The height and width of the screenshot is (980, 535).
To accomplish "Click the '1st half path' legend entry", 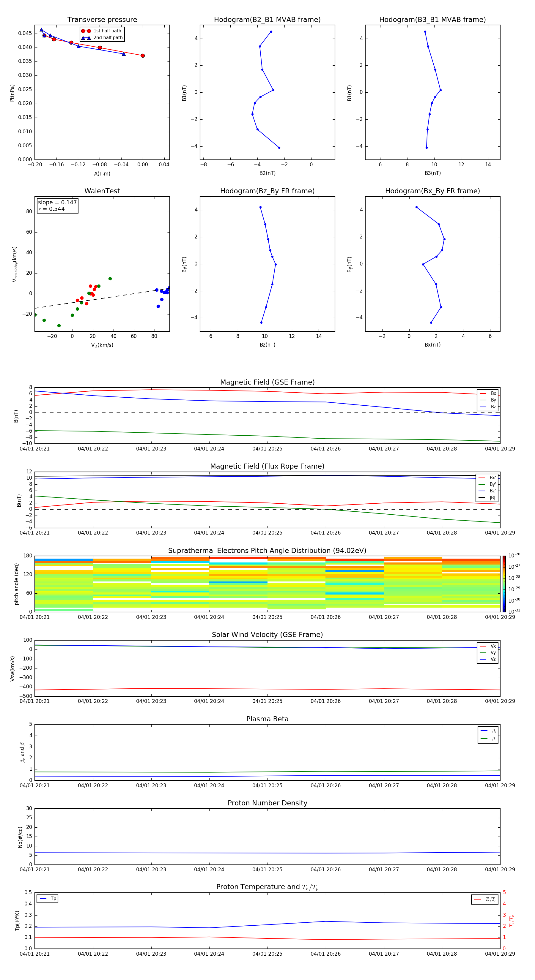I will (x=101, y=31).
